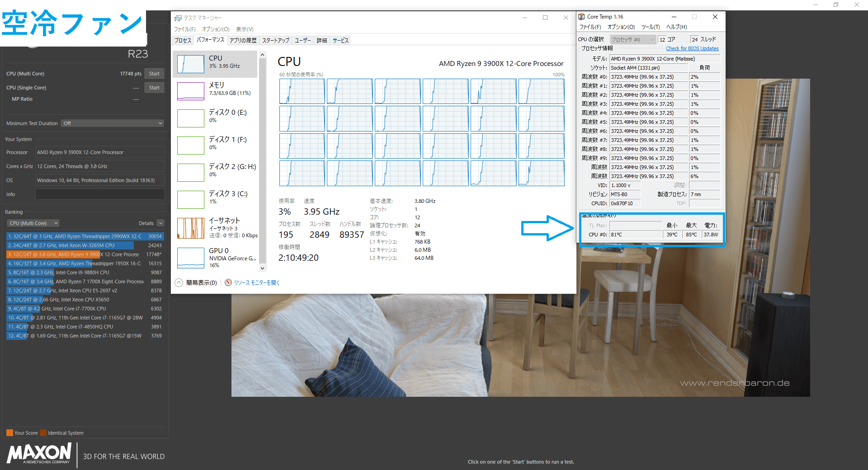This screenshot has height=470, width=868.
Task: Select GPU 0 graph thumbnail
Action: (190, 258)
